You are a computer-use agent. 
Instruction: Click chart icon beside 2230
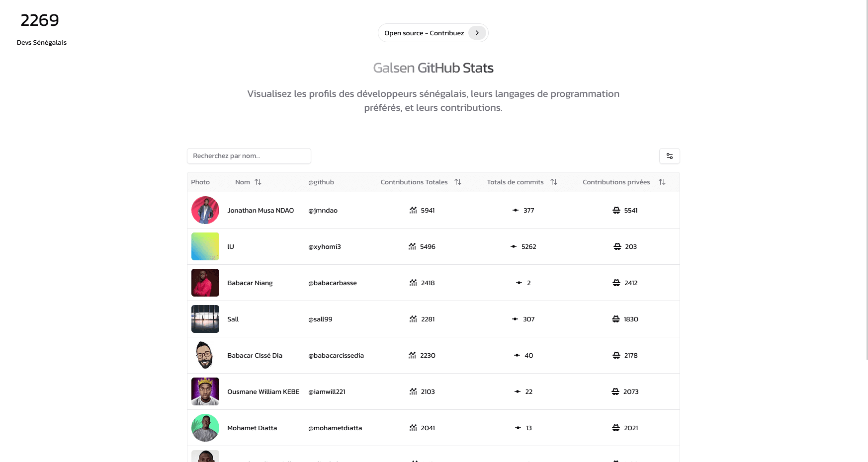pyautogui.click(x=412, y=356)
